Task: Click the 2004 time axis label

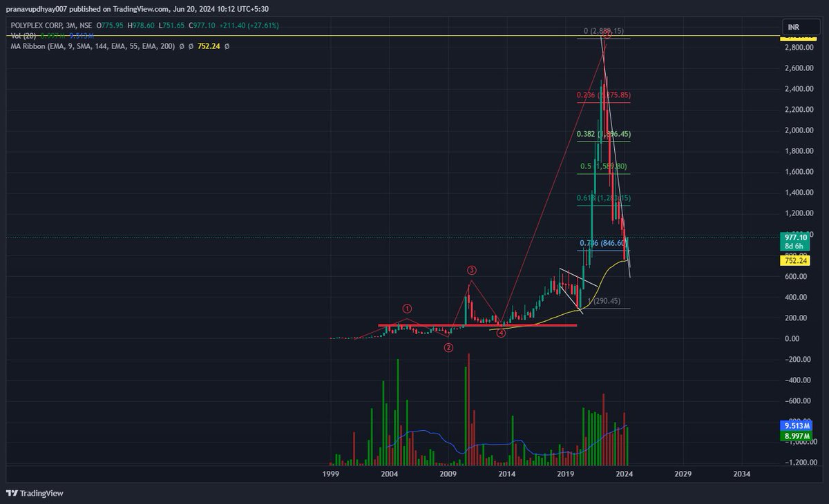Action: [x=390, y=474]
